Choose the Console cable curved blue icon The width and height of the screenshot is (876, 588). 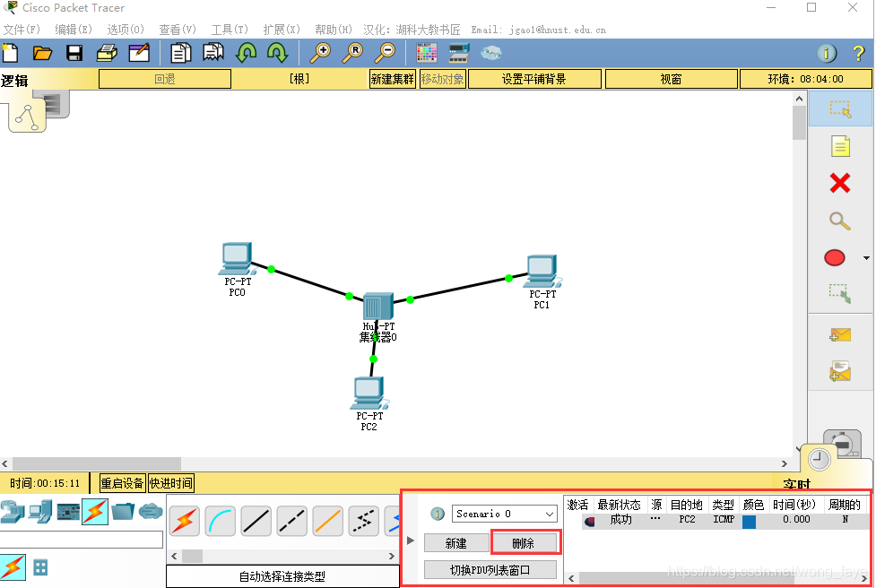click(220, 522)
